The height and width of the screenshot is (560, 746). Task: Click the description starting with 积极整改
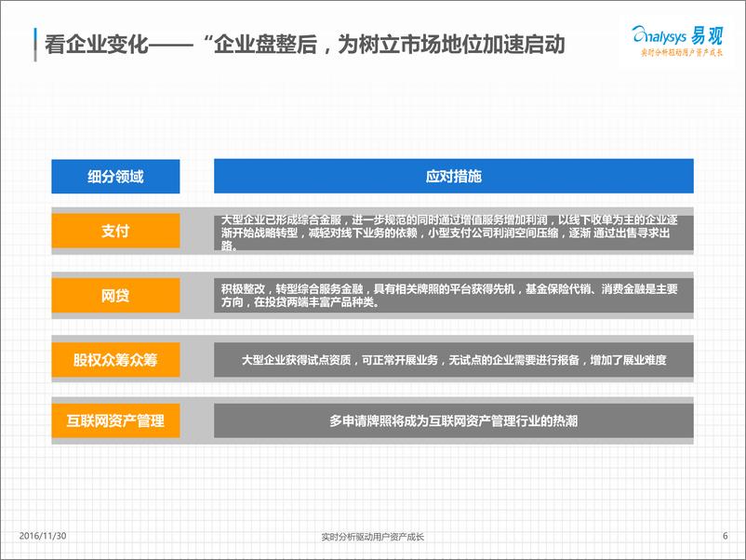[x=453, y=296]
